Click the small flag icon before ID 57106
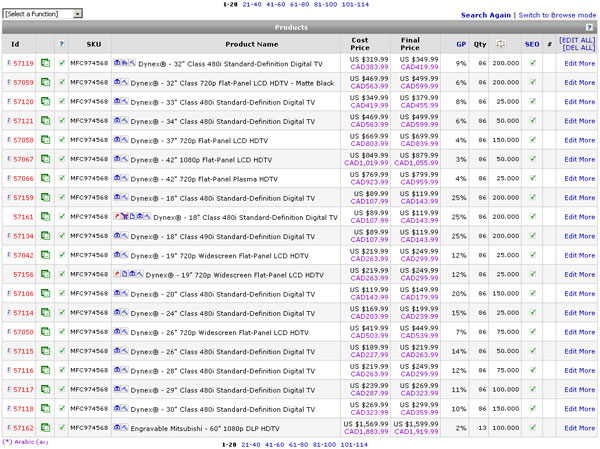 [9, 293]
